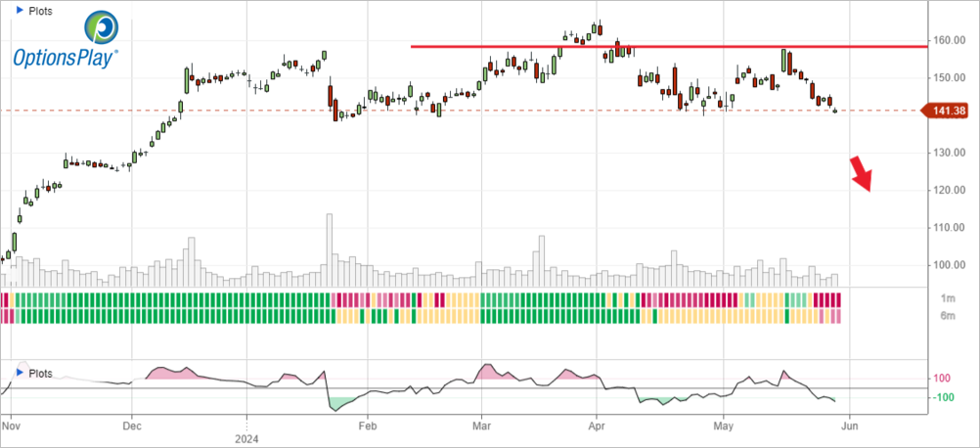Click the Dec date axis label
The width and height of the screenshot is (980, 448).
pos(132,425)
